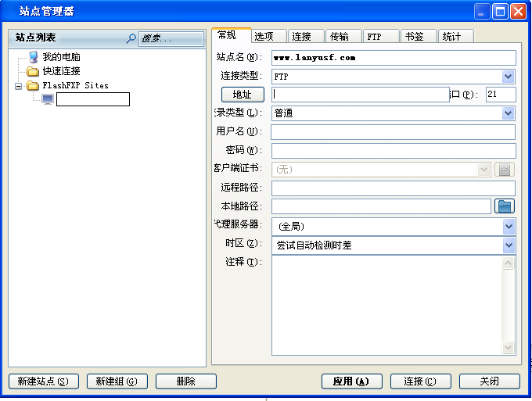Click the 地址 button
532x401 pixels.
(x=243, y=95)
